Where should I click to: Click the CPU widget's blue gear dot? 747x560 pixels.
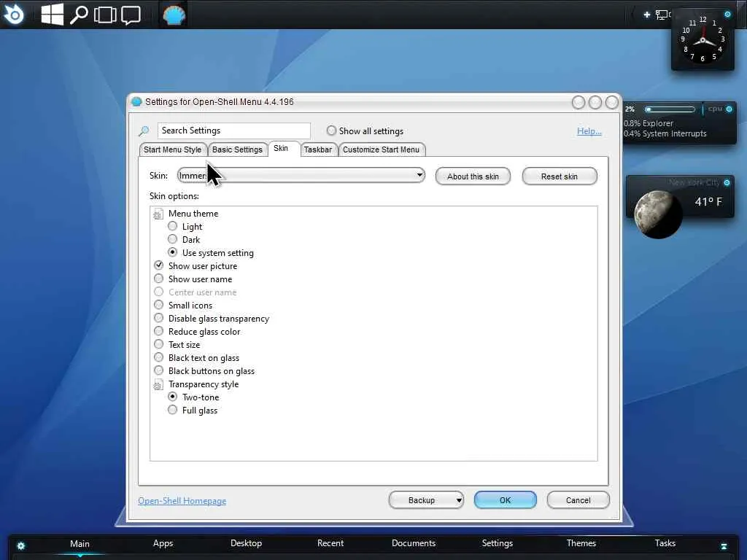(x=729, y=109)
